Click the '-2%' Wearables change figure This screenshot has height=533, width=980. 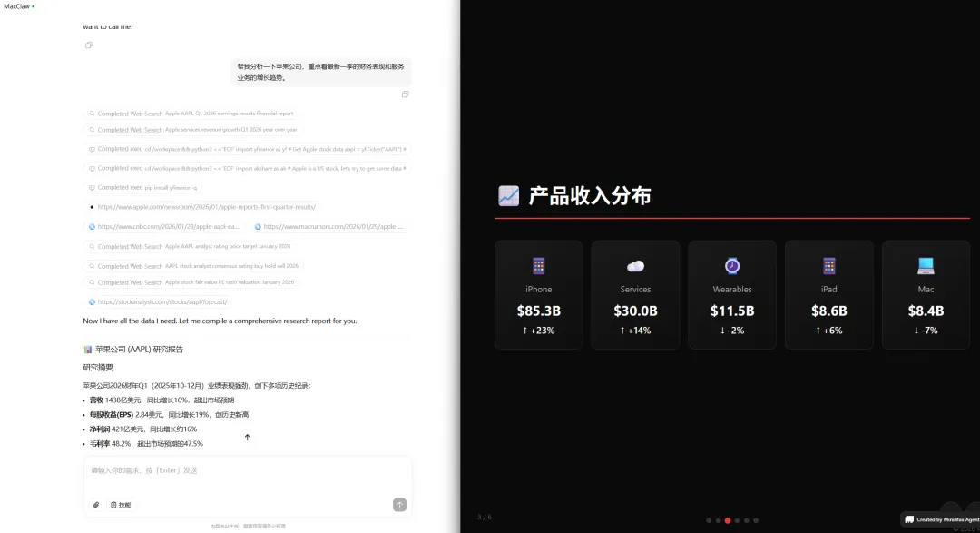[732, 331]
